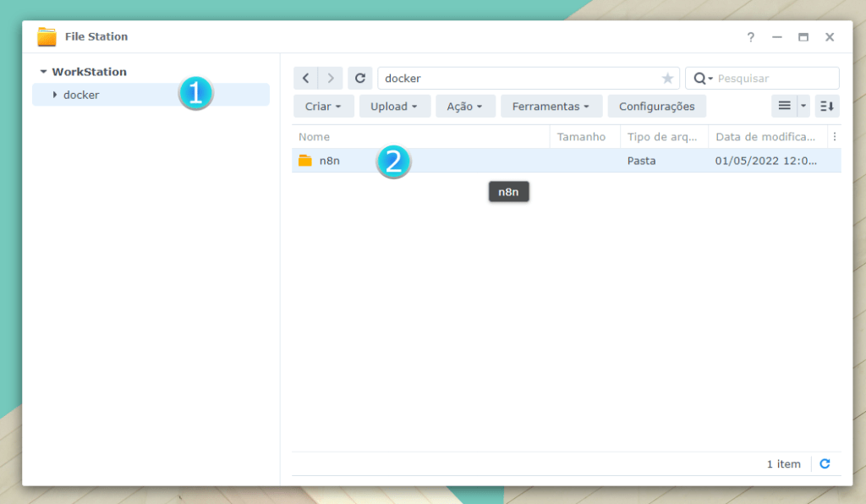The image size is (866, 504).
Task: Open the help question mark icon
Action: pos(750,37)
